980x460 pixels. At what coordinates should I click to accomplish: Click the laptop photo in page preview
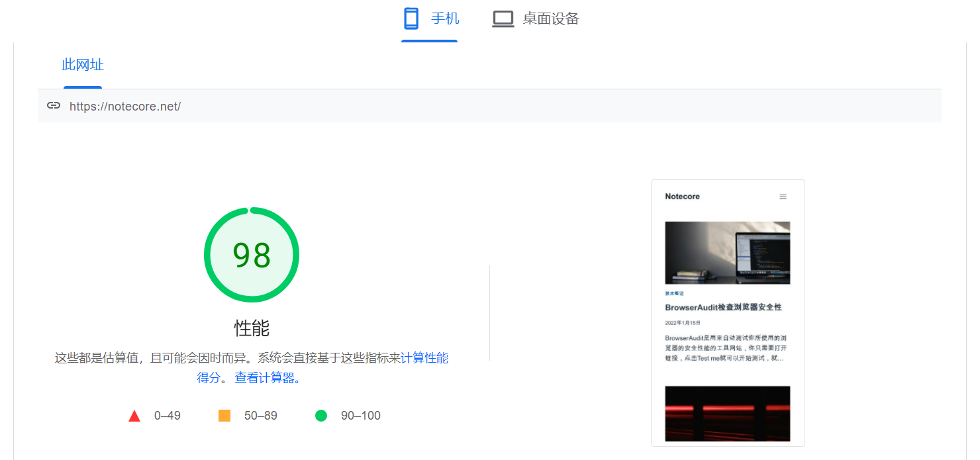(x=727, y=253)
